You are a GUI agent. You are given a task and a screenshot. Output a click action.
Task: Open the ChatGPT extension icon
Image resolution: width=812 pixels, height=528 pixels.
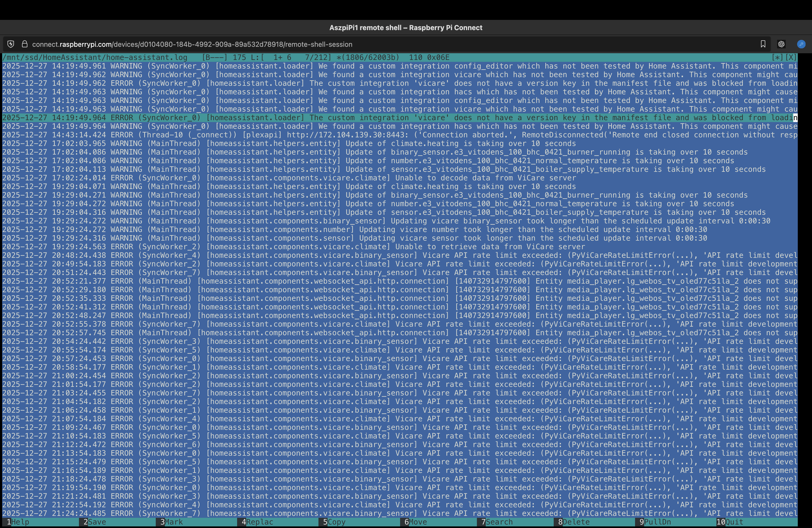coord(781,44)
